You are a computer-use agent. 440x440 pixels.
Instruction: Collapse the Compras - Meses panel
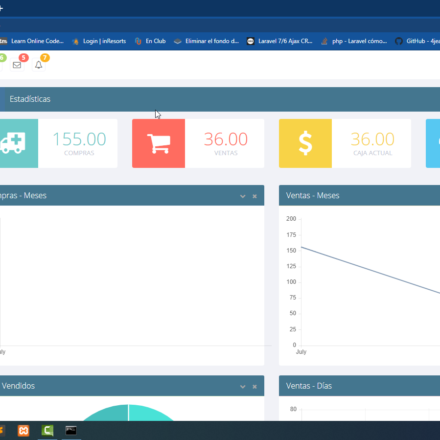point(243,196)
